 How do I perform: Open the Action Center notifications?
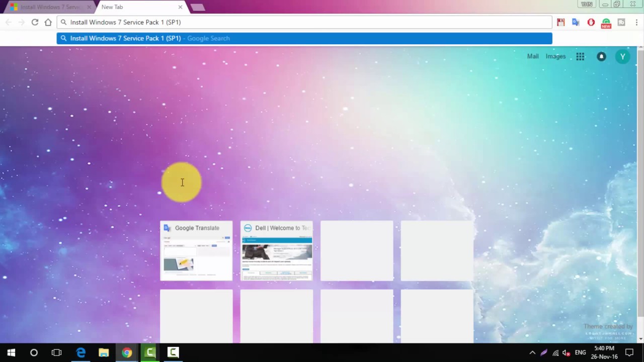pyautogui.click(x=629, y=353)
